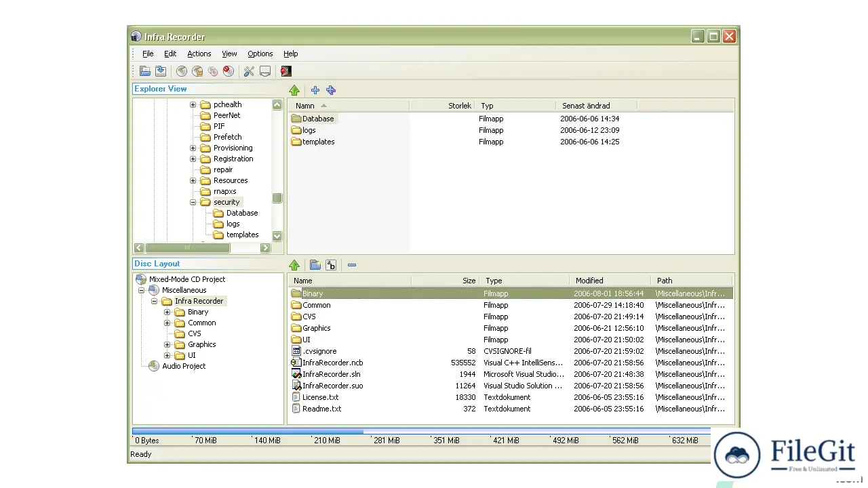Click the Explorer tree horizontal scroll left arrow
Viewport: 868px width, 488px height.
(x=139, y=248)
